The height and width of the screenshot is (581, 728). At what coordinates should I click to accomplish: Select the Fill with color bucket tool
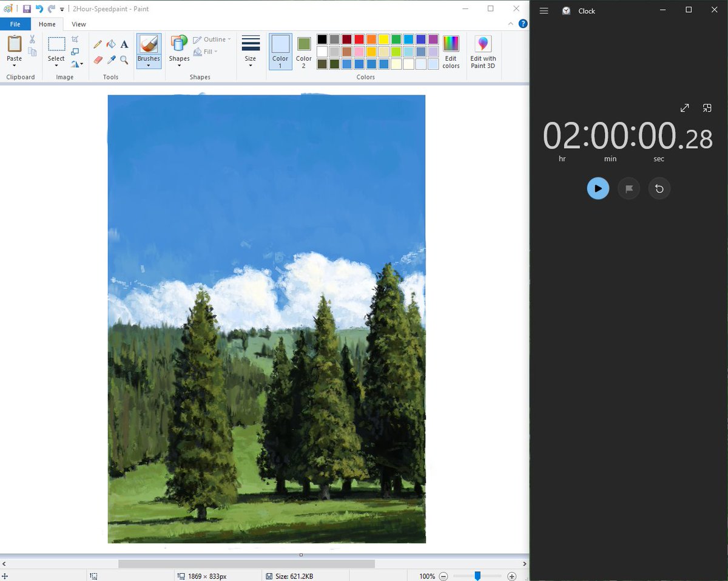point(111,44)
